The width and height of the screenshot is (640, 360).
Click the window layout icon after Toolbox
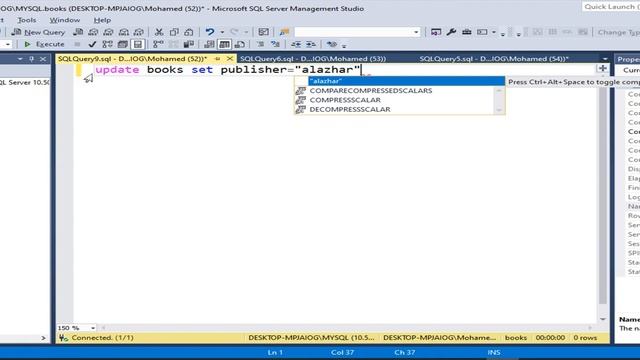pos(482,32)
